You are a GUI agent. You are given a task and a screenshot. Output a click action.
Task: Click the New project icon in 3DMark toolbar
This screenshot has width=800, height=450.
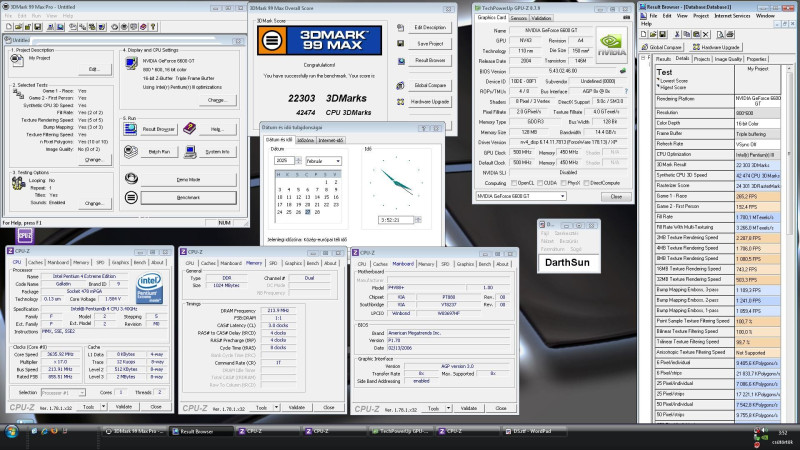[9, 27]
